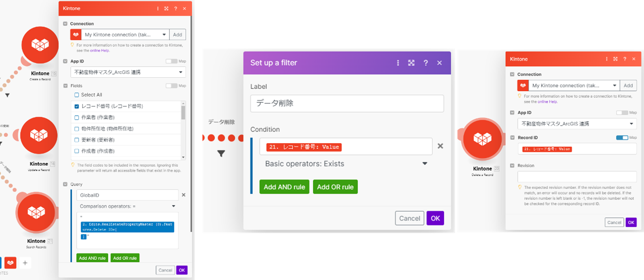Screen dimensions: 644x280
Task: Collapse Fields section in Search Records dialog
Action: click(65, 86)
